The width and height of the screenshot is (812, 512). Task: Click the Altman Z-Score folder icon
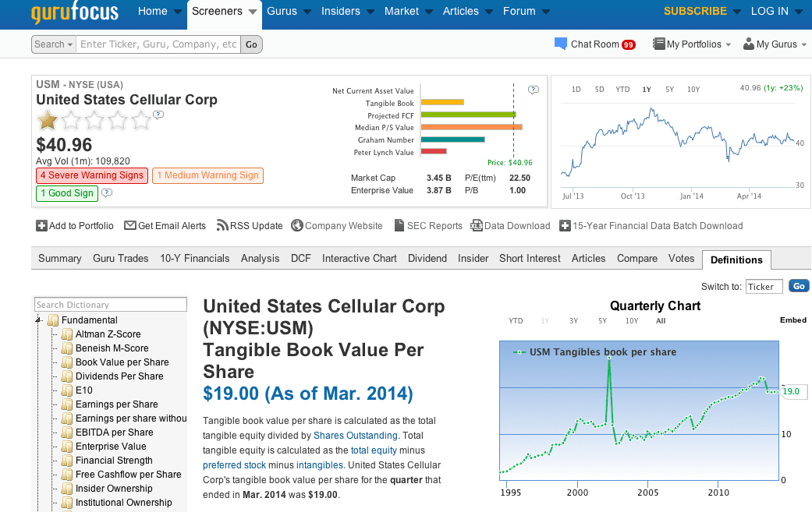tap(67, 334)
